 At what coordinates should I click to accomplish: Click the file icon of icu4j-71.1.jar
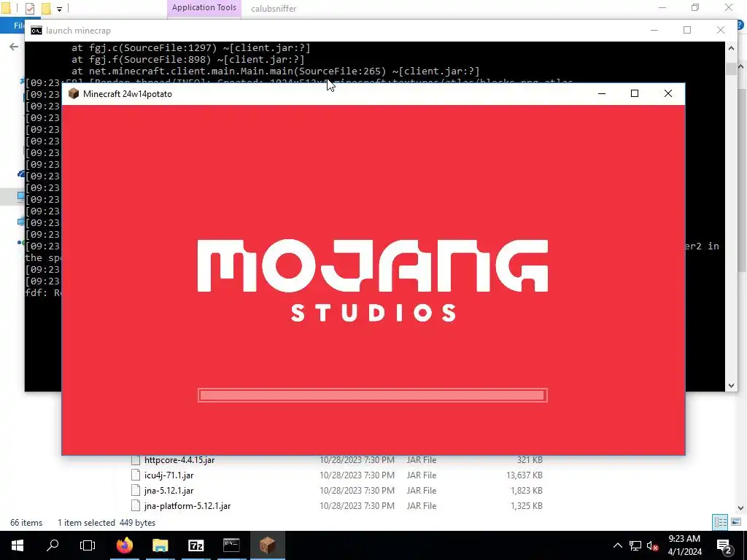coord(136,475)
